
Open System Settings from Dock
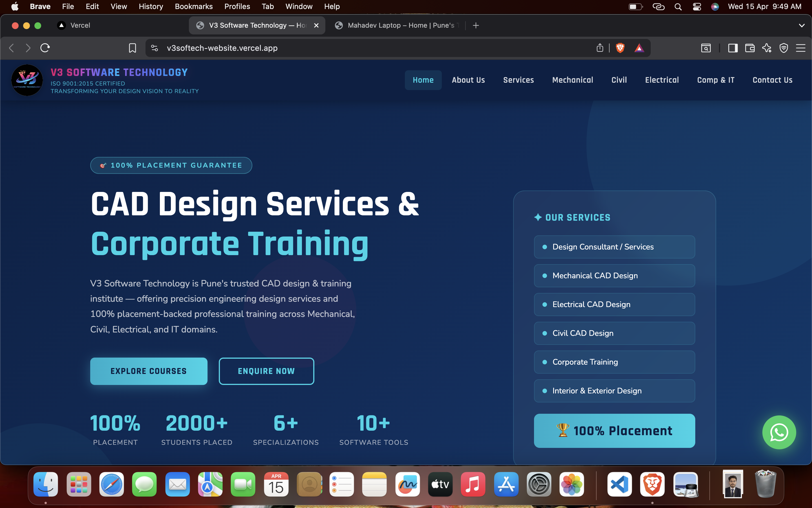coord(539,484)
